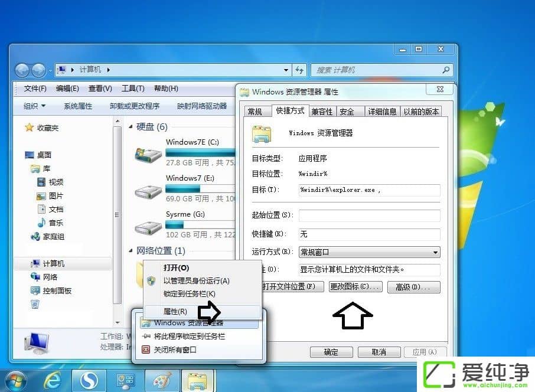
Task: Launch Internet Explorer from taskbar
Action: click(x=53, y=380)
